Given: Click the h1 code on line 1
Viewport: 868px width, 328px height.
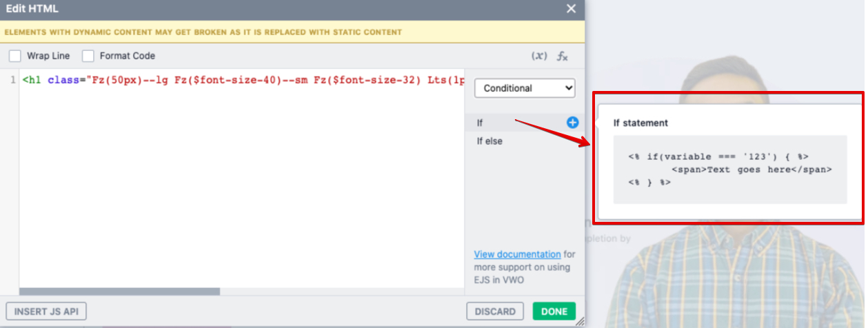Looking at the screenshot, I should pos(242,80).
